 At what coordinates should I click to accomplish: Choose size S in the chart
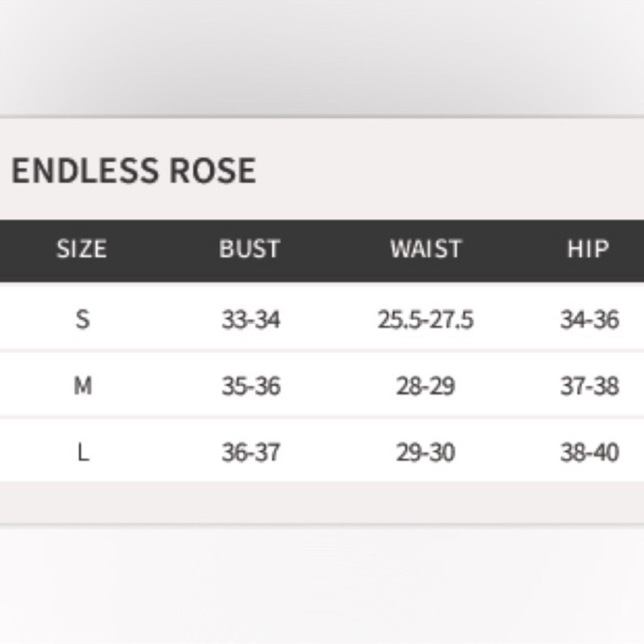pyautogui.click(x=82, y=319)
